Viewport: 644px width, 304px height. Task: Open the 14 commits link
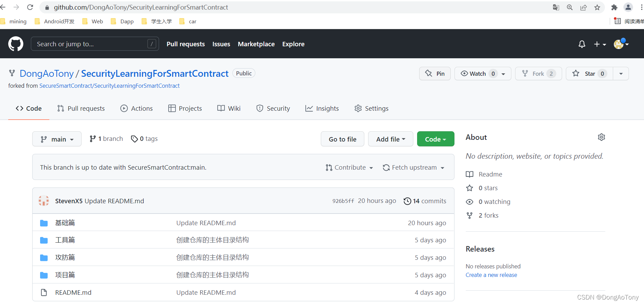point(425,201)
